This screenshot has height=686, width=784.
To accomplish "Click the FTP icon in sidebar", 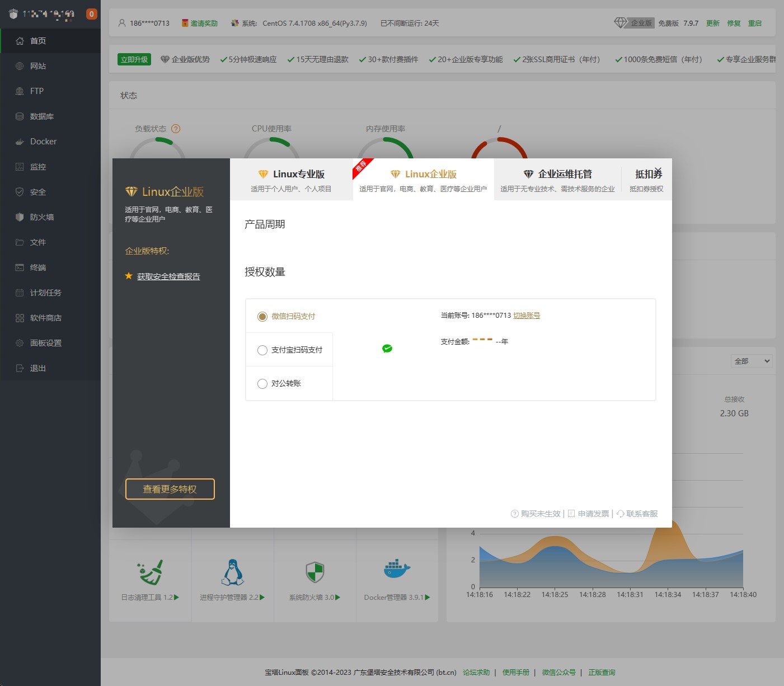I will click(20, 91).
